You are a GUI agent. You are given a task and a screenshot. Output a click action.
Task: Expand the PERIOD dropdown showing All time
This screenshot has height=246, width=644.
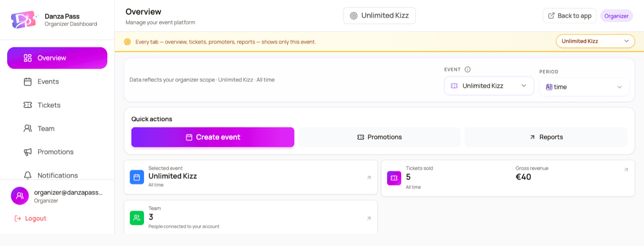coord(584,87)
